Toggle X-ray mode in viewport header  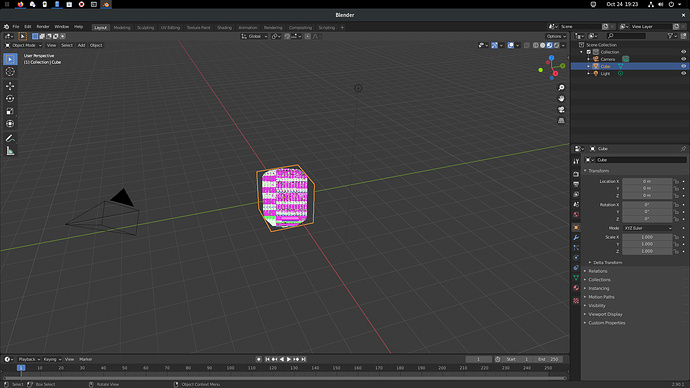point(527,45)
